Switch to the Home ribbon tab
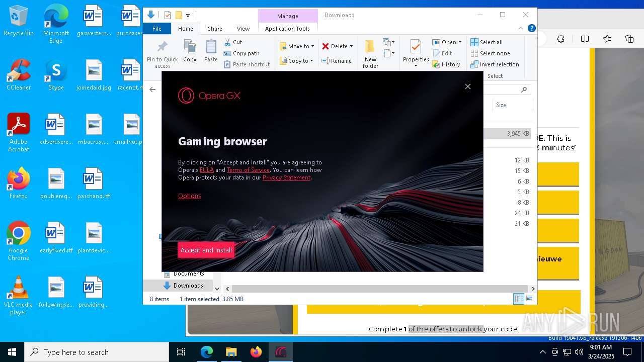Screen dimensions: 644x362 click(x=185, y=29)
